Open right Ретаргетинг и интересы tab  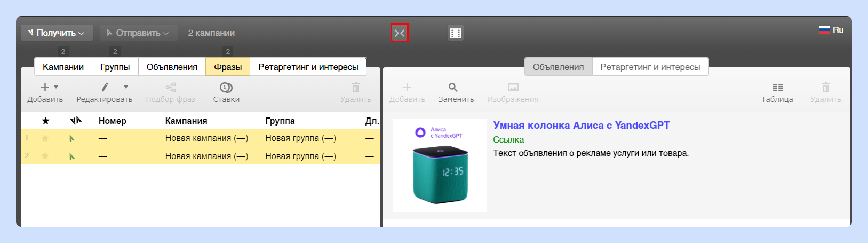pyautogui.click(x=650, y=67)
